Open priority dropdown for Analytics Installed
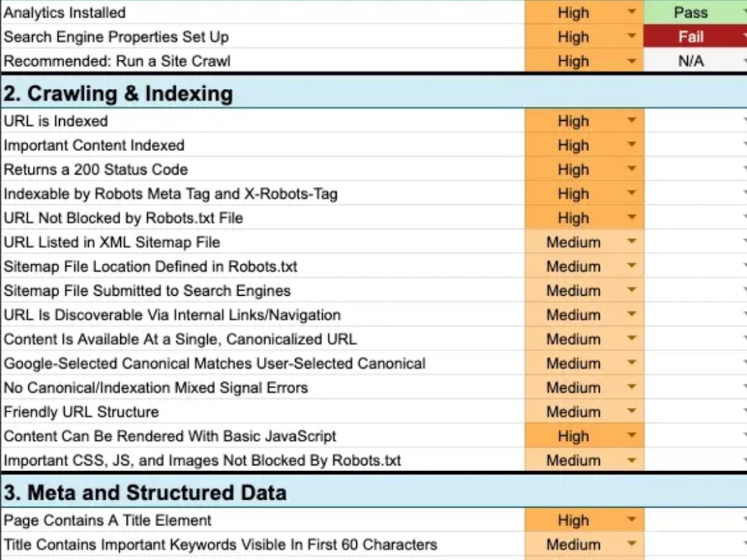The height and width of the screenshot is (560, 747). pyautogui.click(x=632, y=12)
